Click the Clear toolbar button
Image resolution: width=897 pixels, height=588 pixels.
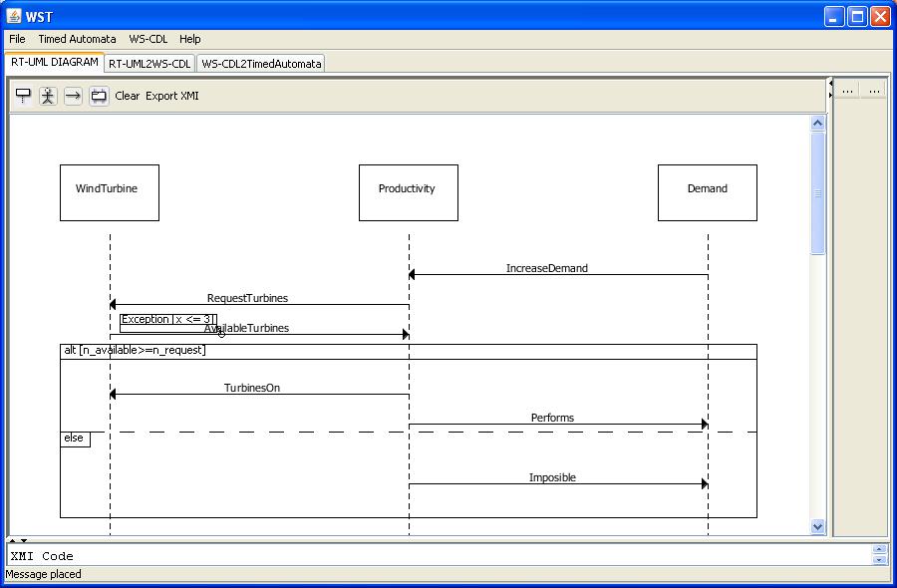127,96
